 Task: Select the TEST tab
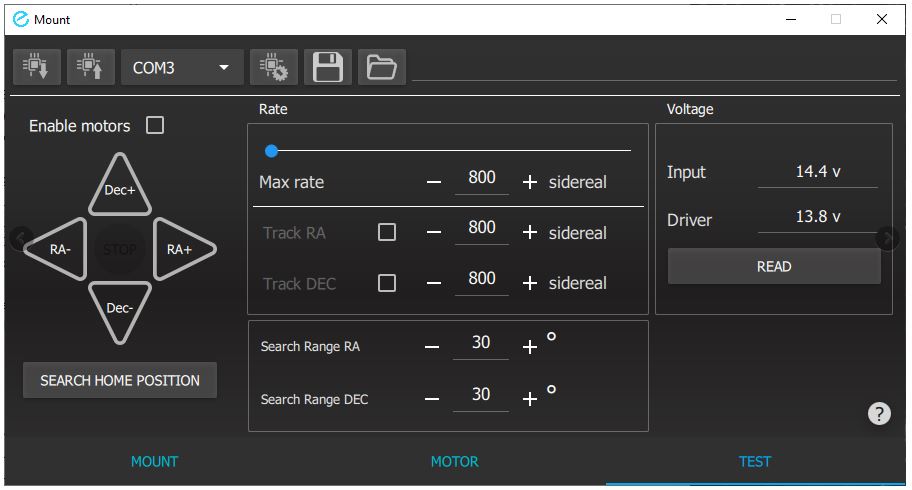point(755,461)
